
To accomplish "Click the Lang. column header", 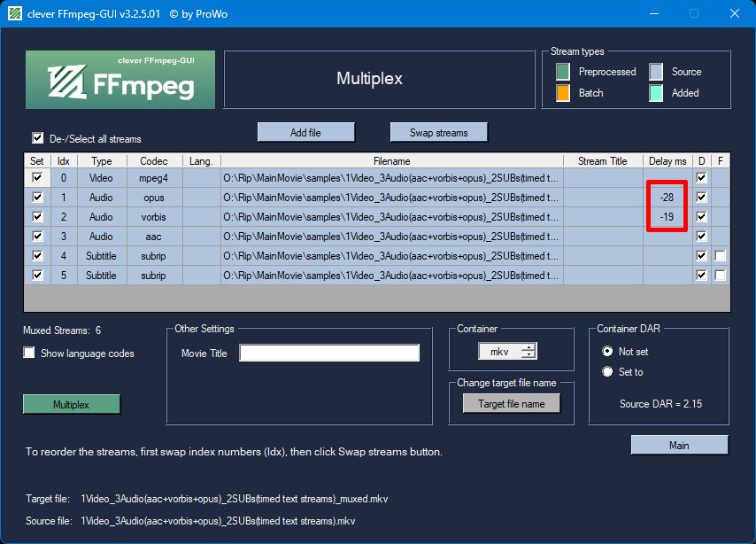I will [x=202, y=160].
